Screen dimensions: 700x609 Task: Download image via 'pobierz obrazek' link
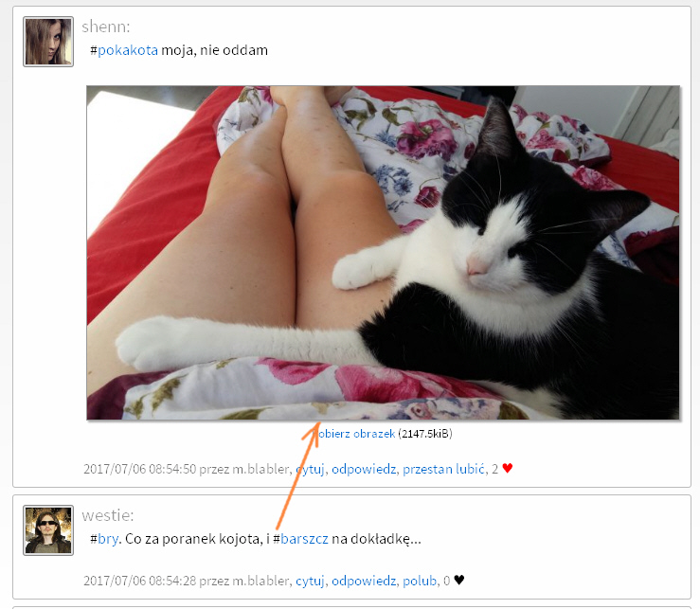coord(357,434)
